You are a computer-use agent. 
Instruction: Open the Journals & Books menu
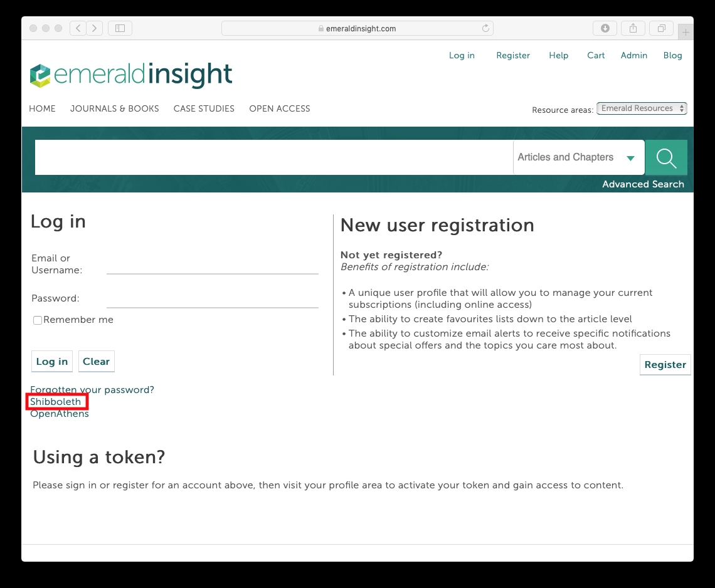point(115,108)
